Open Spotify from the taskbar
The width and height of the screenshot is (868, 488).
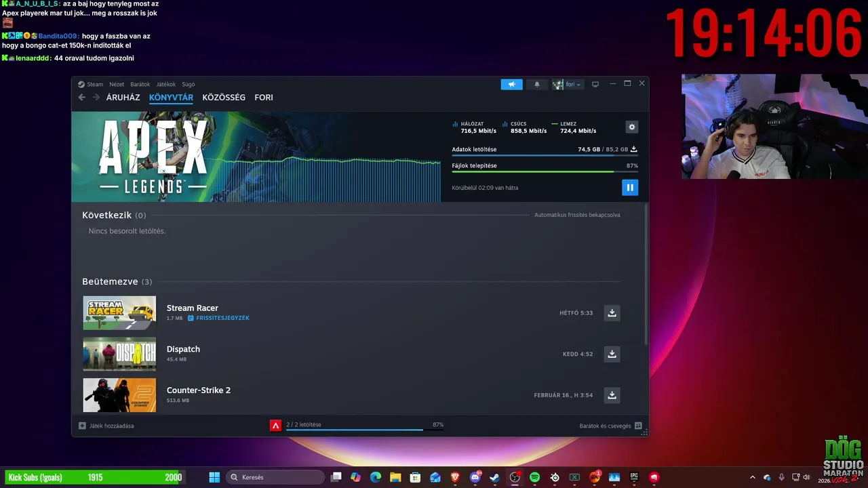click(x=534, y=477)
